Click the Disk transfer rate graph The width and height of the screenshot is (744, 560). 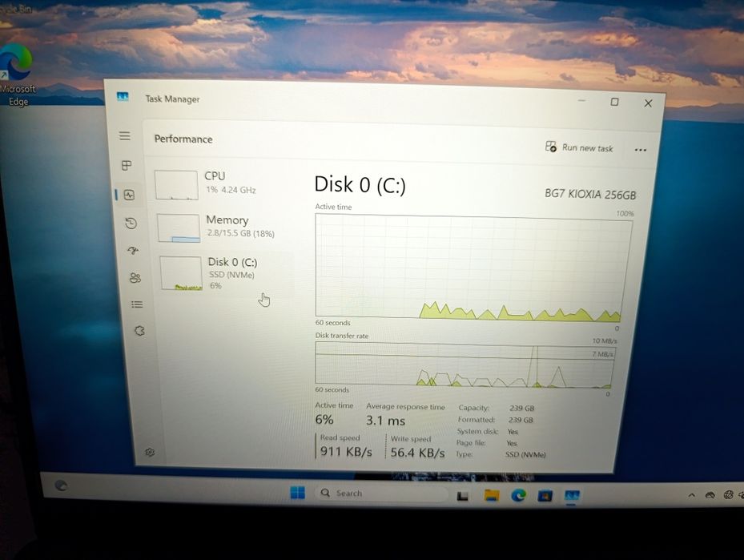465,365
